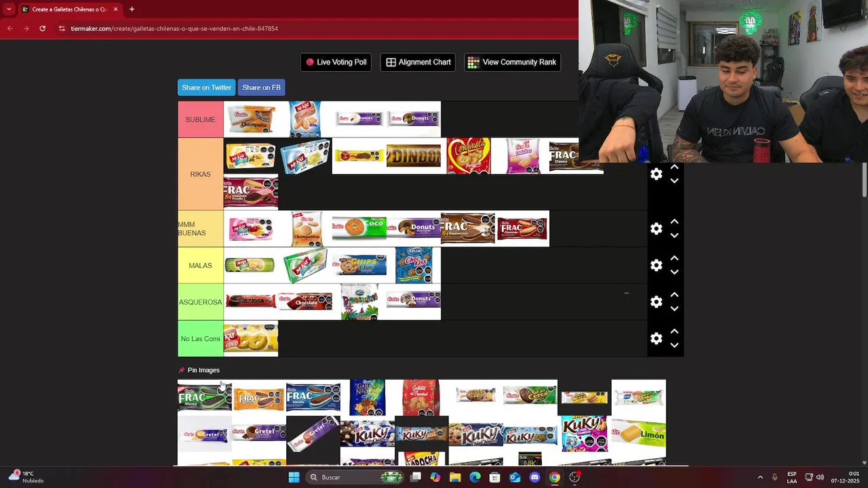Image resolution: width=868 pixels, height=488 pixels.
Task: Pick the Limón cookie from image pool
Action: coord(639,432)
